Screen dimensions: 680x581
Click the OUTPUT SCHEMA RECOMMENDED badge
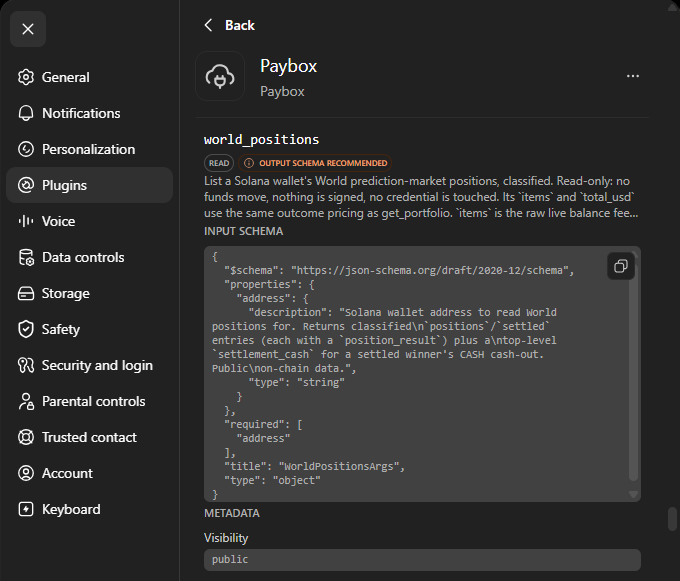[x=315, y=163]
